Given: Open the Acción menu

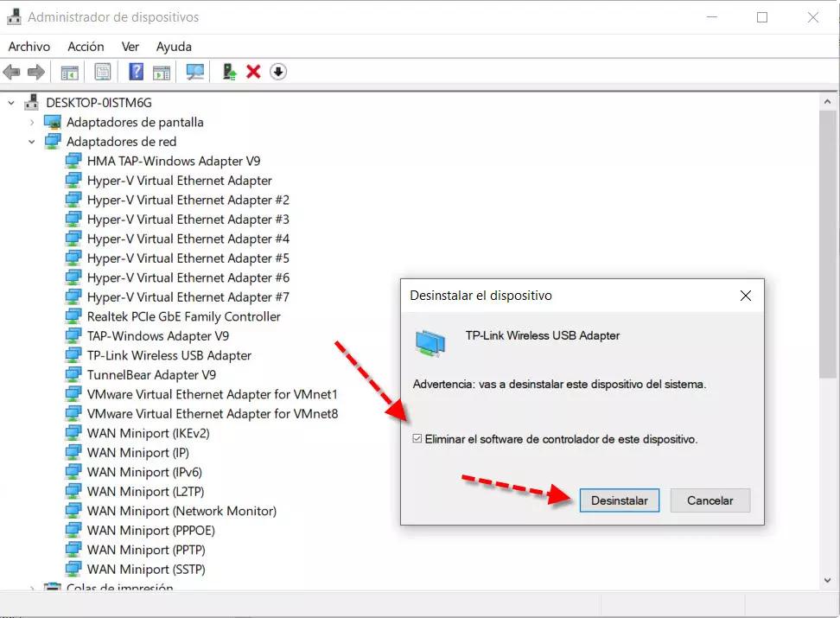Looking at the screenshot, I should (x=86, y=47).
